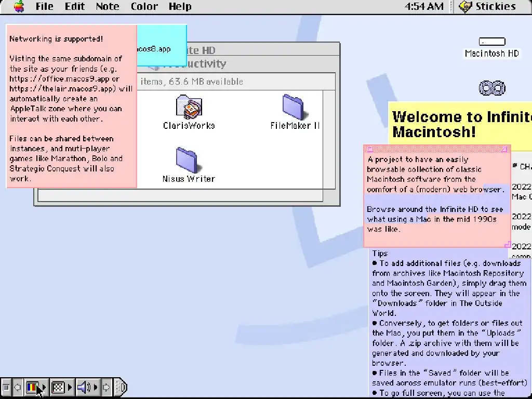Click the 'Strategic Conquest will also' text line
532x399 pixels.
(x=62, y=168)
